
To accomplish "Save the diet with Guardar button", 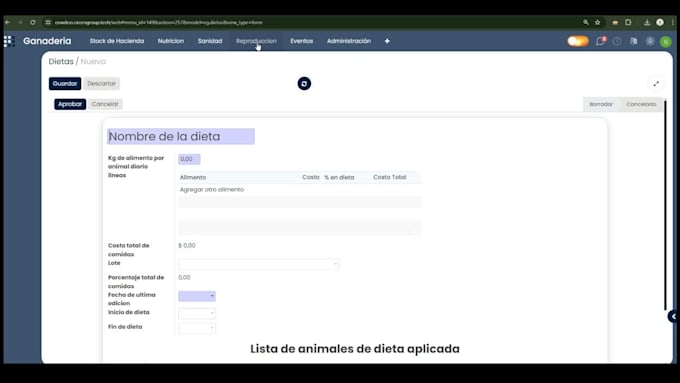I will click(65, 83).
